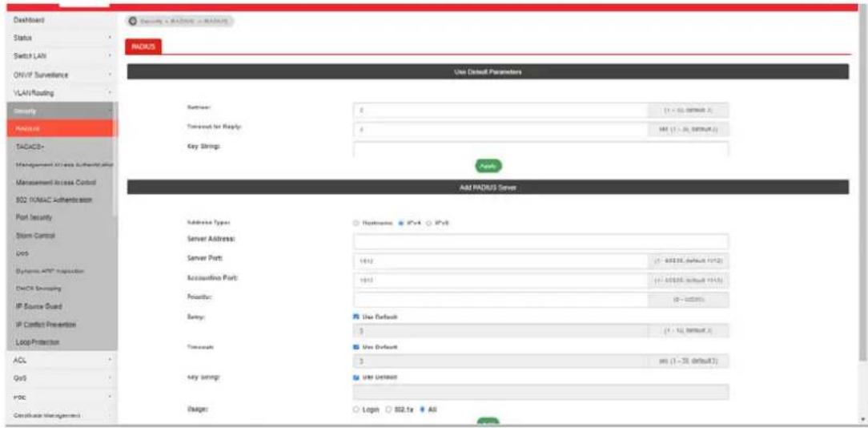868x428 pixels.
Task: Toggle Use Default for Key String
Action: point(356,377)
